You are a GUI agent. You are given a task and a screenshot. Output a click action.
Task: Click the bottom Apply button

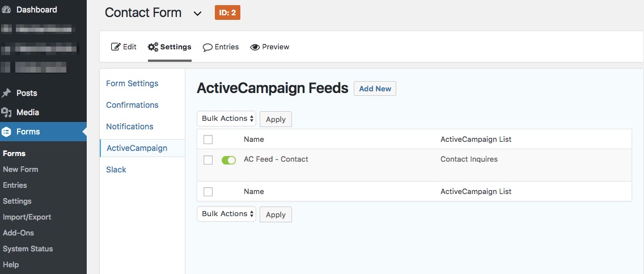pyautogui.click(x=276, y=214)
